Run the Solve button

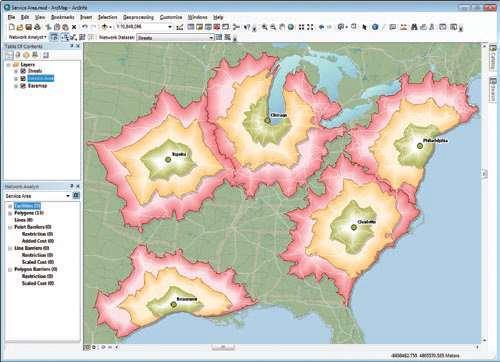[82, 37]
